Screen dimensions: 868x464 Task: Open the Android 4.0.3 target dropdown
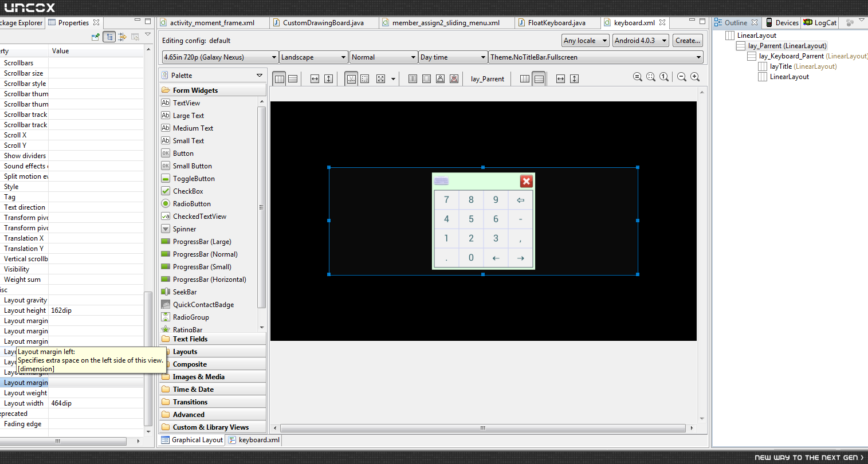[641, 41]
